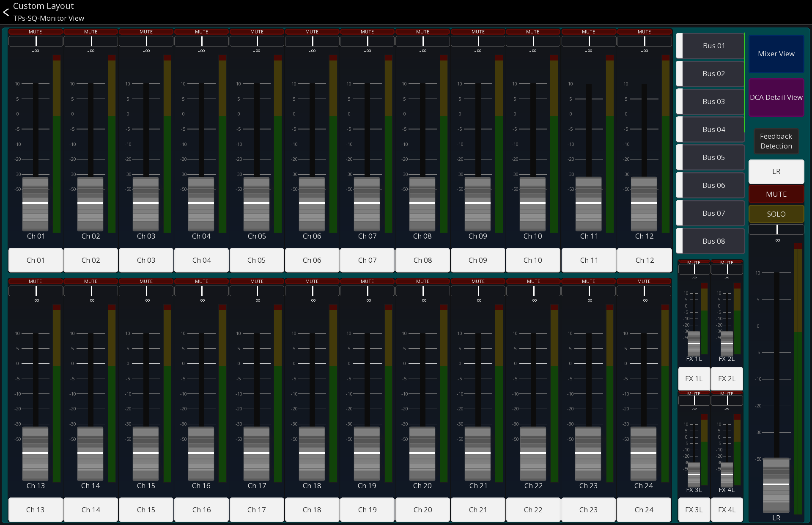812x525 pixels.
Task: Select channel button Ch 11
Action: click(589, 260)
